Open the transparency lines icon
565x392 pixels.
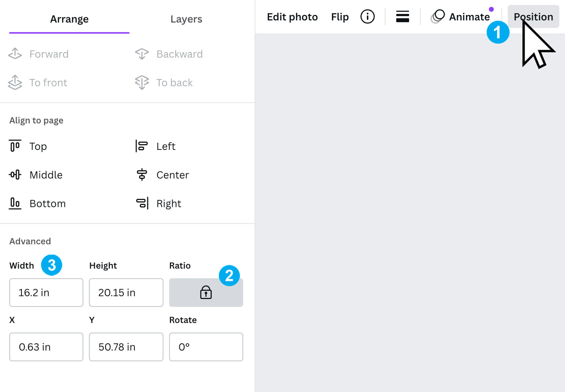point(402,17)
